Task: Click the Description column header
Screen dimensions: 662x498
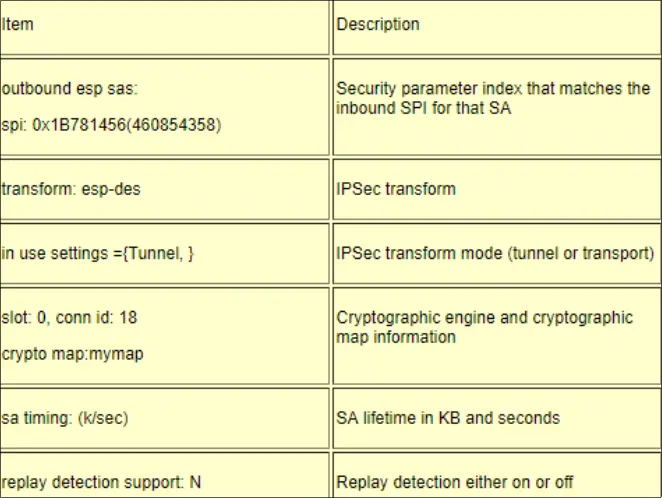Action: coord(378,24)
